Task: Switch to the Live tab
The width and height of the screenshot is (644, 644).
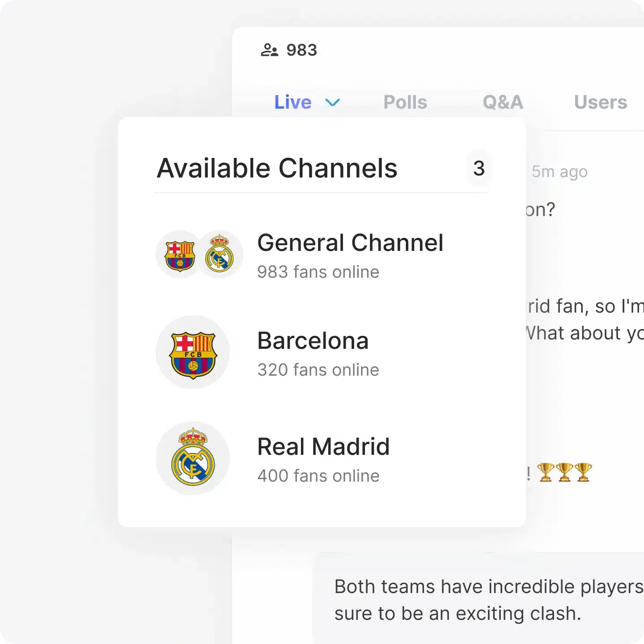Action: (x=293, y=102)
